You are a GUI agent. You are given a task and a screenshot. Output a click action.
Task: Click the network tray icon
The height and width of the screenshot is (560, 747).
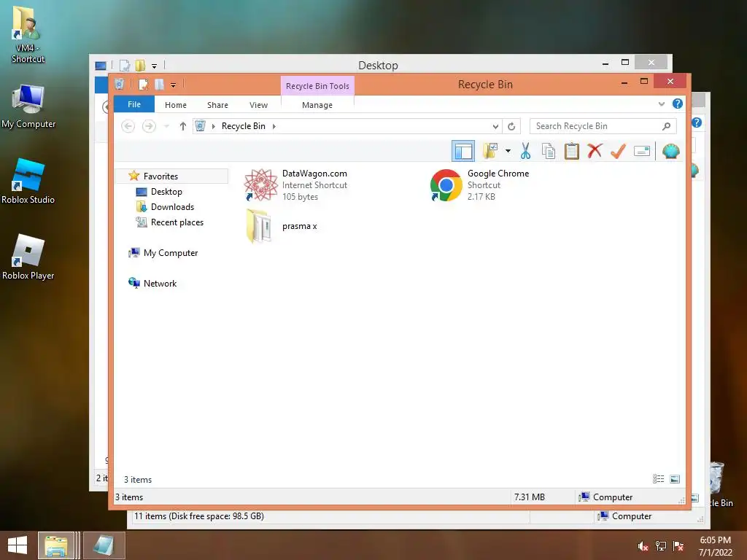point(661,545)
